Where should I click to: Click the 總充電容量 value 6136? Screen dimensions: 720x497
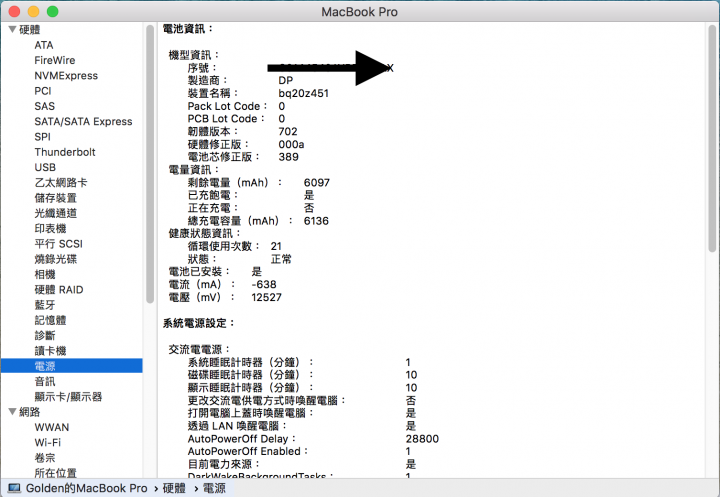tap(316, 221)
